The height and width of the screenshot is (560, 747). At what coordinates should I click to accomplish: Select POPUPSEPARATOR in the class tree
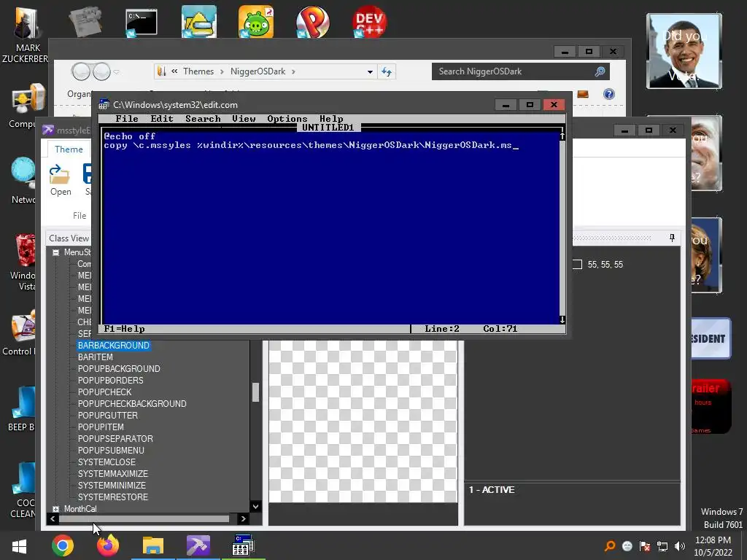pyautogui.click(x=115, y=438)
